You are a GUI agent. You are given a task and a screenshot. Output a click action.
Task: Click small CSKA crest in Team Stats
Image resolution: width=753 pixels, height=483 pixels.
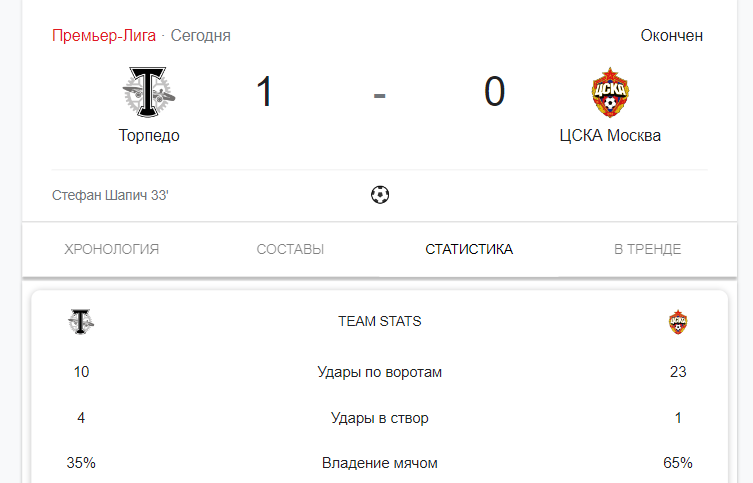click(678, 322)
